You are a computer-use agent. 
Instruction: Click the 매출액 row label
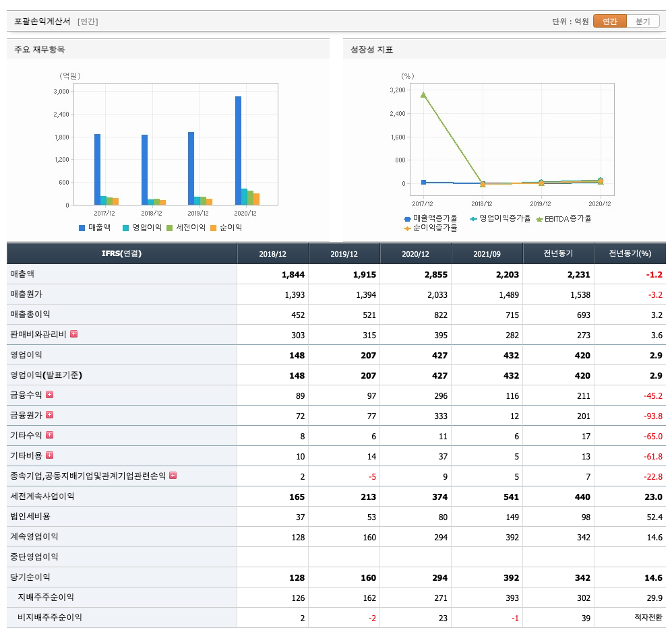[x=22, y=274]
